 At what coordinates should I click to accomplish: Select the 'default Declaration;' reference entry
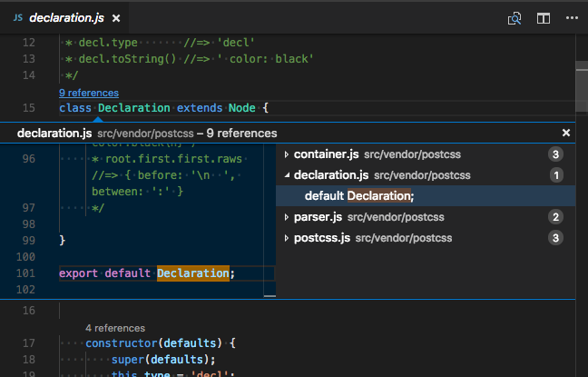click(359, 196)
